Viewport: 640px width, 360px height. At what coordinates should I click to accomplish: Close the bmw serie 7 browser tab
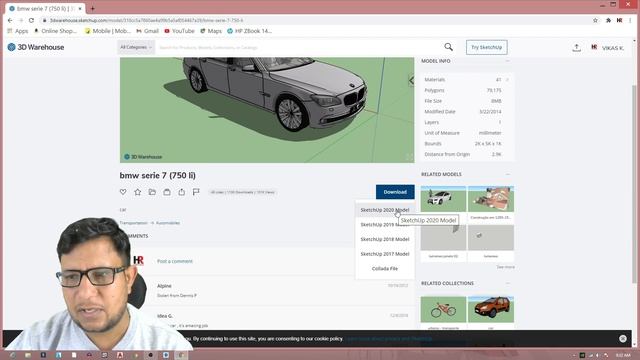pyautogui.click(x=80, y=8)
